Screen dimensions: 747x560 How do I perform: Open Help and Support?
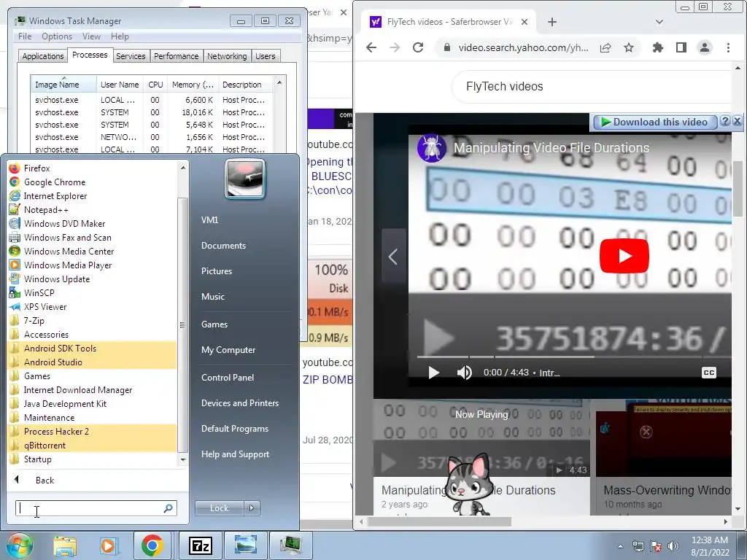235,454
